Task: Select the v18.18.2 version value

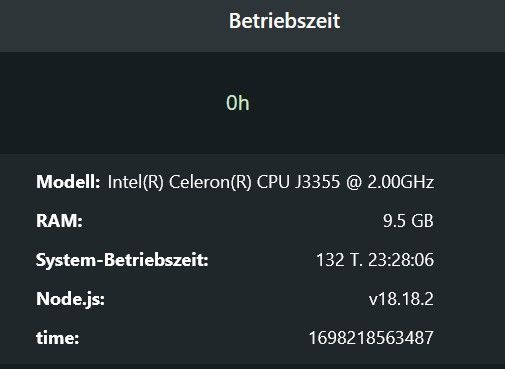Action: (x=401, y=299)
